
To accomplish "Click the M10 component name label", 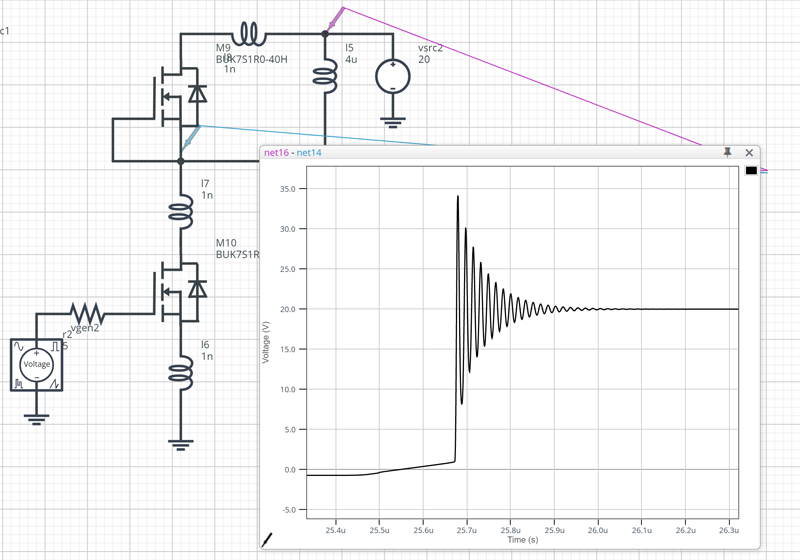I will click(x=226, y=243).
